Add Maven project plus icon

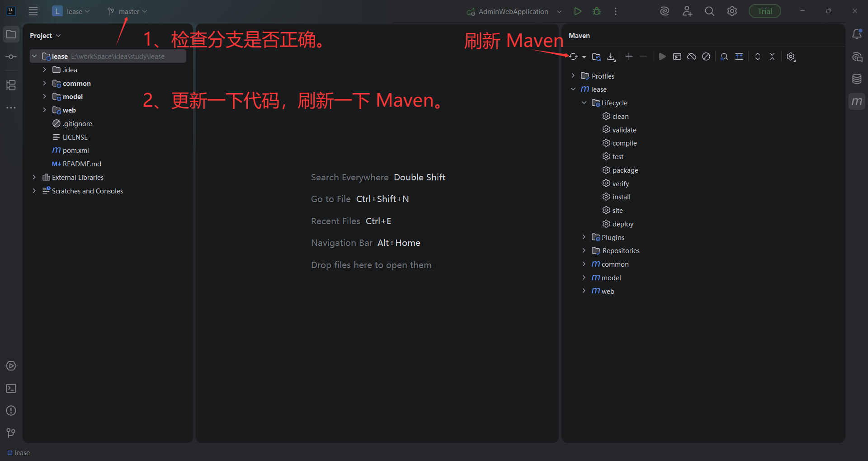(x=629, y=56)
